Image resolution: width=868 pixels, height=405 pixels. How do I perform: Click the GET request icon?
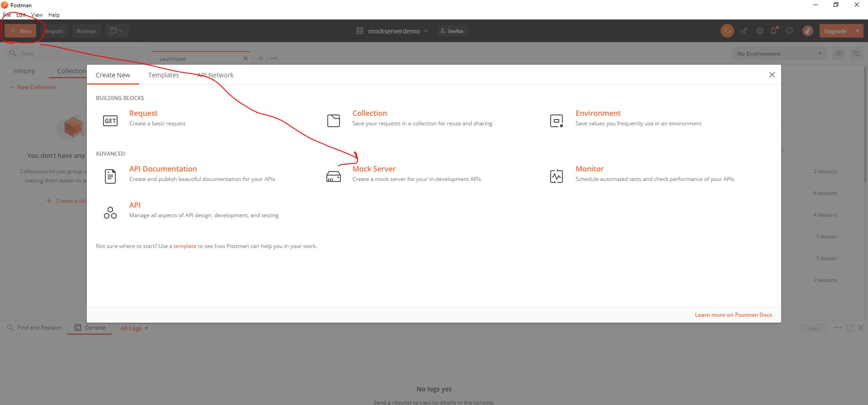tap(110, 121)
